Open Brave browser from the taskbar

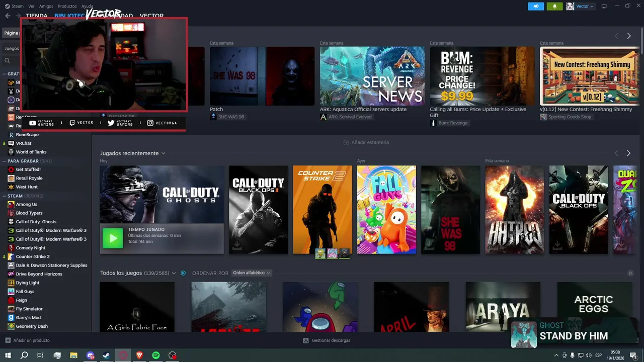(x=139, y=355)
